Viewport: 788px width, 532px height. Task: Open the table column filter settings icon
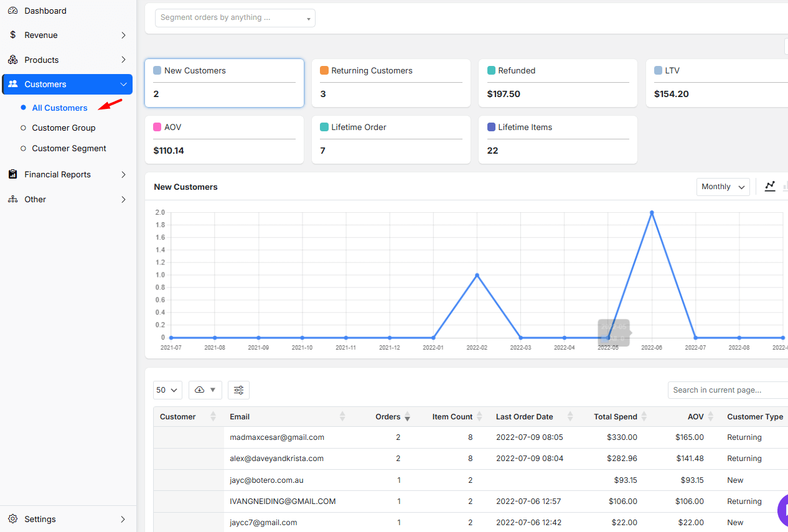(x=238, y=390)
